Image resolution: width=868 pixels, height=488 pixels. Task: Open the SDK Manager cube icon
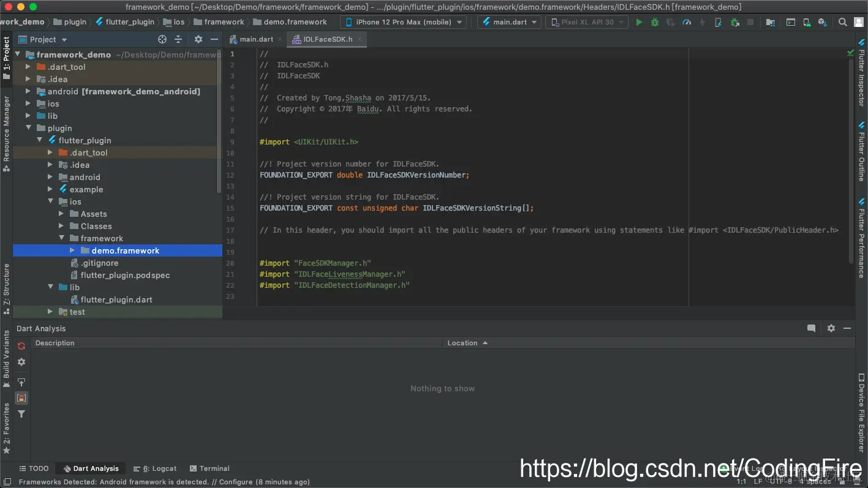click(x=823, y=22)
